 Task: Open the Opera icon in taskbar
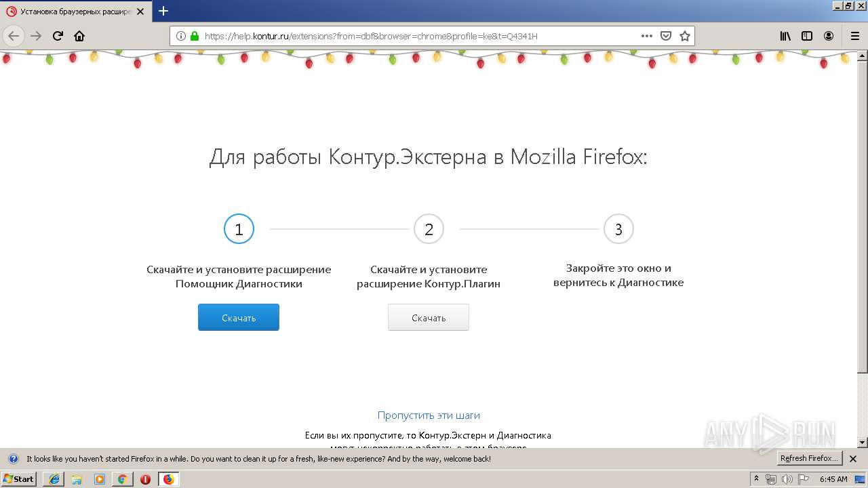click(x=145, y=479)
